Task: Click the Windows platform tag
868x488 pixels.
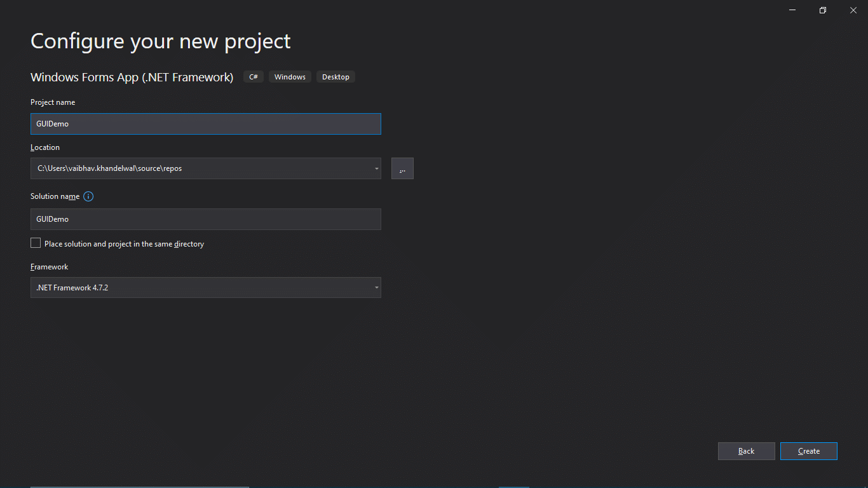Action: [289, 76]
